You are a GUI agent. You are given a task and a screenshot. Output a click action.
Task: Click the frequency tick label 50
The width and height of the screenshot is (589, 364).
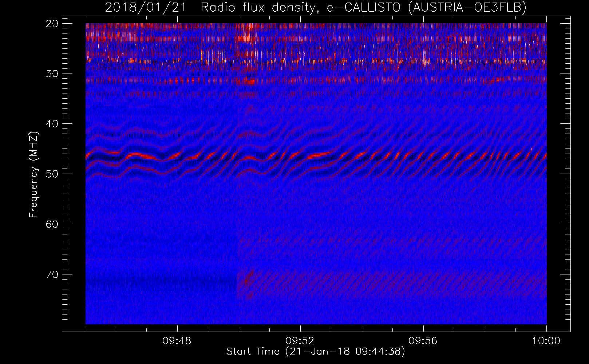(x=52, y=174)
